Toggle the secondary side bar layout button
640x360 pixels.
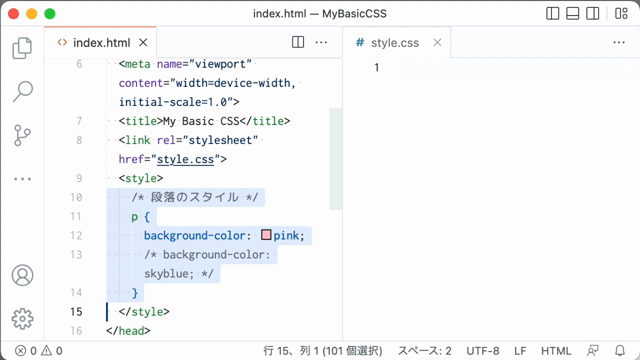[593, 13]
